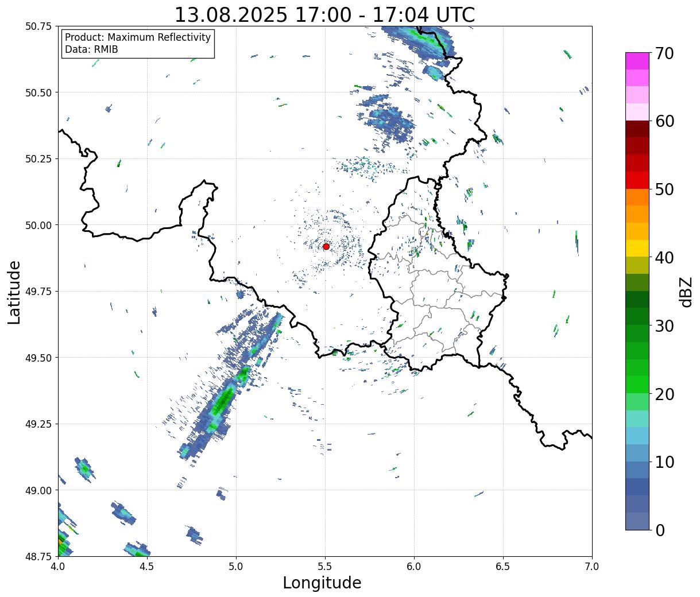Viewport: 700px width, 597px height.
Task: Click longitude tick label 7.0
Action: pyautogui.click(x=592, y=567)
